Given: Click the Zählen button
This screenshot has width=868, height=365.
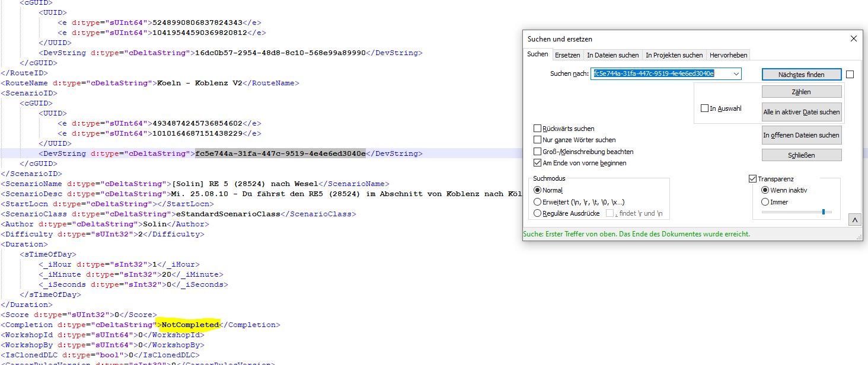Looking at the screenshot, I should [x=801, y=92].
